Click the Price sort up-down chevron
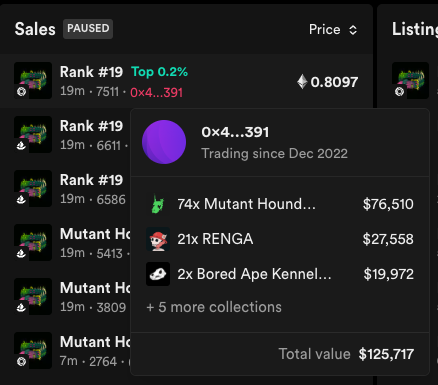 click(353, 30)
